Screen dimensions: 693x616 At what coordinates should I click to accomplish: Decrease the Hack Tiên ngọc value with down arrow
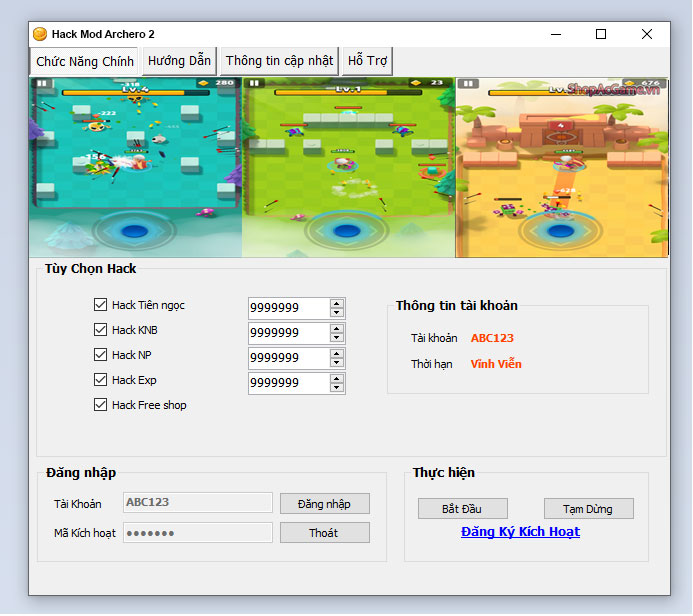pos(337,312)
